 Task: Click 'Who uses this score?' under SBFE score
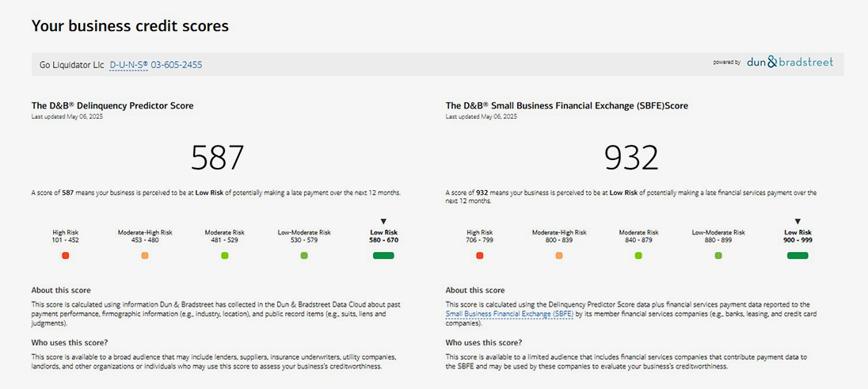click(x=484, y=342)
